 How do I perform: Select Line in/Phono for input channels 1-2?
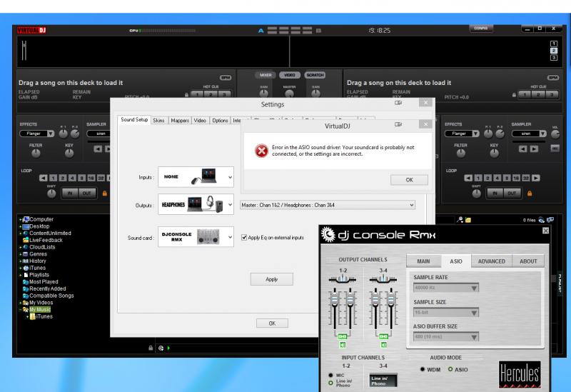point(330,383)
